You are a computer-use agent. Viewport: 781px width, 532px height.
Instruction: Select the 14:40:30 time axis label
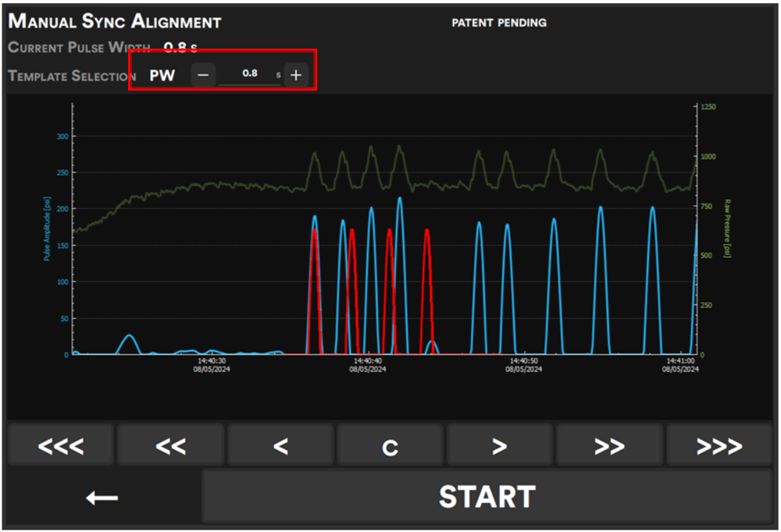point(211,365)
